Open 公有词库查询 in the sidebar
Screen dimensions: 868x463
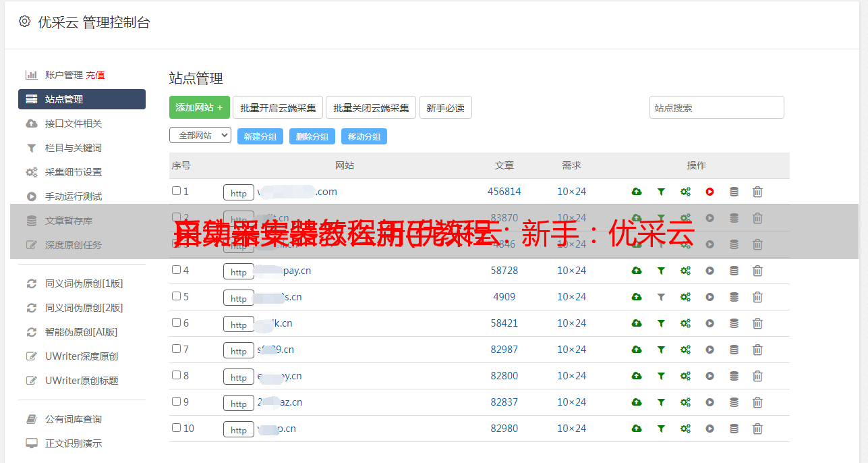coord(74,419)
